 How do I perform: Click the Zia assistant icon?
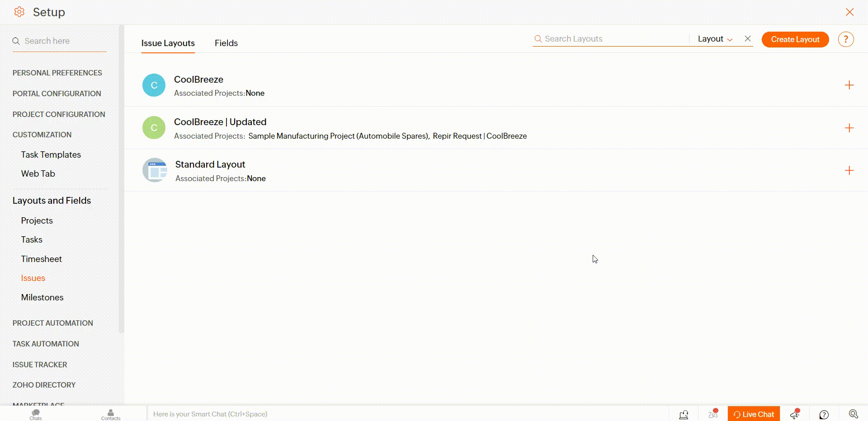pos(713,414)
